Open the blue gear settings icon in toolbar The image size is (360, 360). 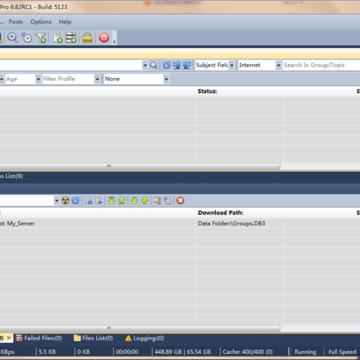point(27,37)
